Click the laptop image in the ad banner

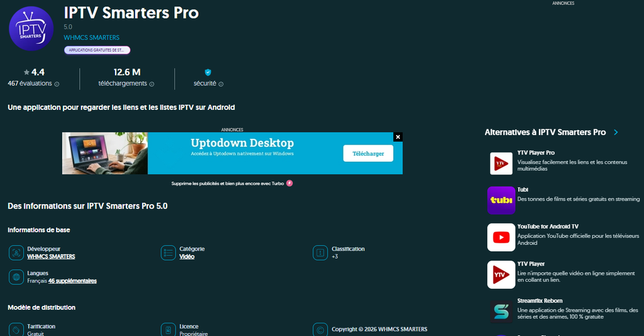pos(105,153)
